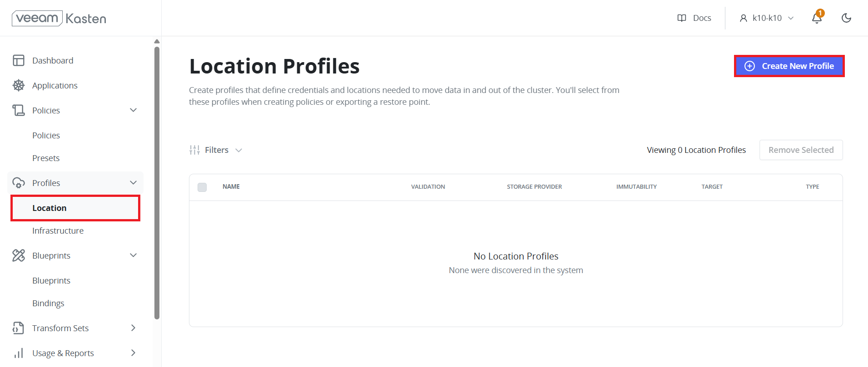Click the Policies scroll icon
The width and height of the screenshot is (868, 367).
point(19,110)
